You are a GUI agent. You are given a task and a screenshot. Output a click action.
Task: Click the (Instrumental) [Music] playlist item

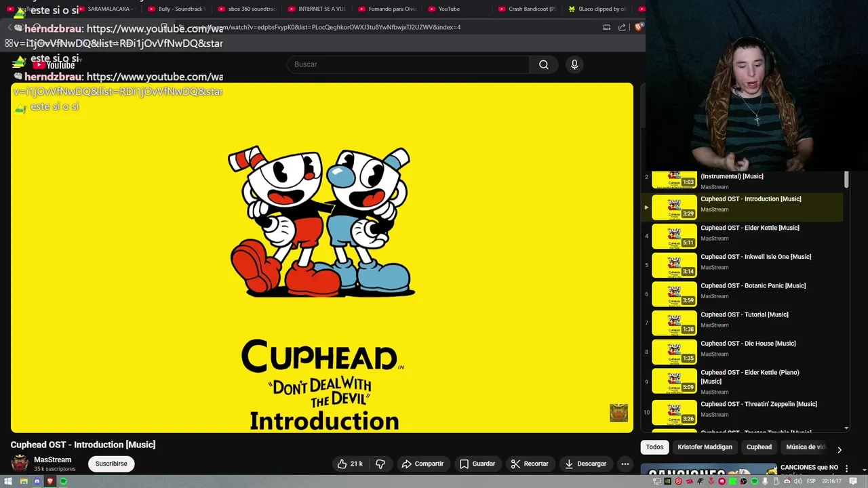(743, 181)
